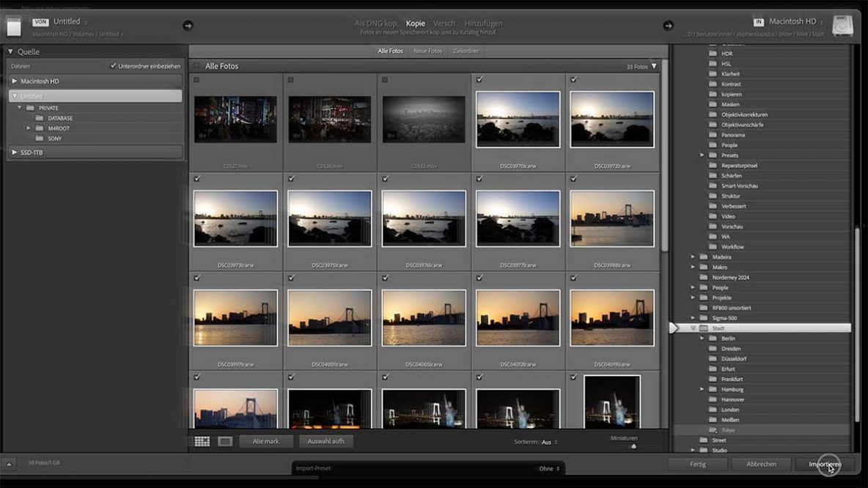Check the C0527.mov video checkbox
The height and width of the screenshot is (488, 868).
tap(197, 79)
